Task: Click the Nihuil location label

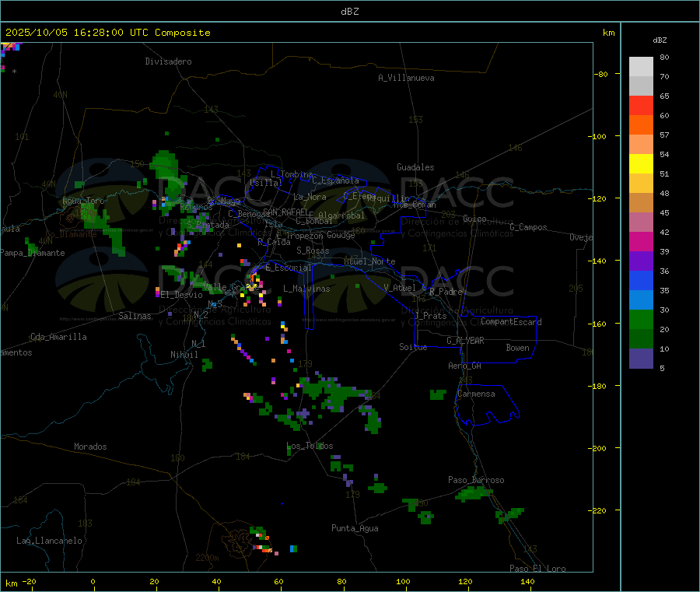Action: pos(184,355)
